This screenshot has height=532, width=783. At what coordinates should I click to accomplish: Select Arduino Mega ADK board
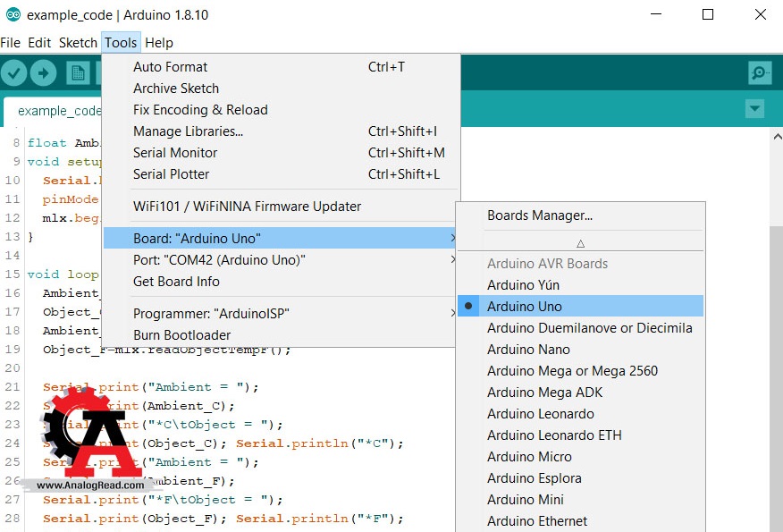[580, 393]
